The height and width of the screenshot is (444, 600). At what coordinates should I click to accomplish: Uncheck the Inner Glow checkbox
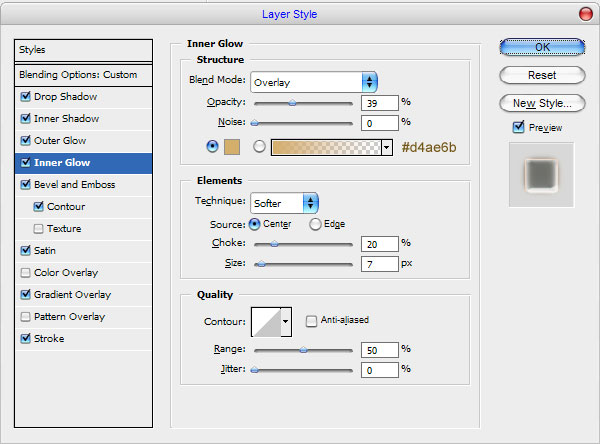click(26, 162)
